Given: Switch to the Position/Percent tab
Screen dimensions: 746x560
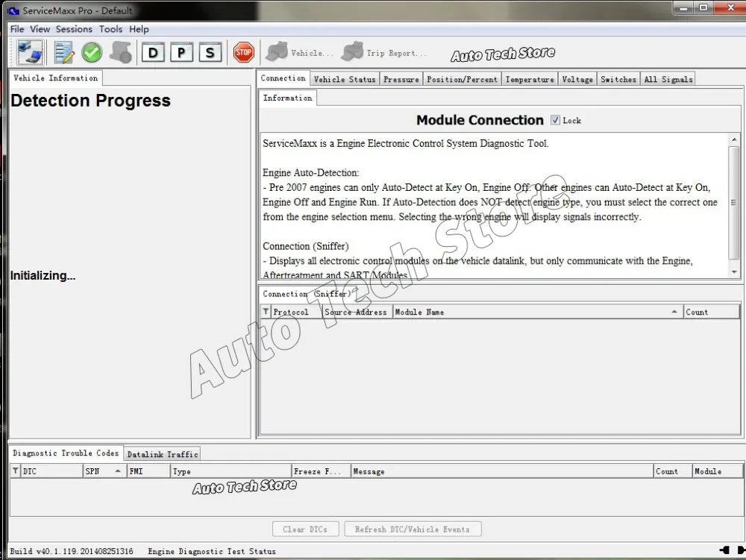Looking at the screenshot, I should tap(462, 79).
